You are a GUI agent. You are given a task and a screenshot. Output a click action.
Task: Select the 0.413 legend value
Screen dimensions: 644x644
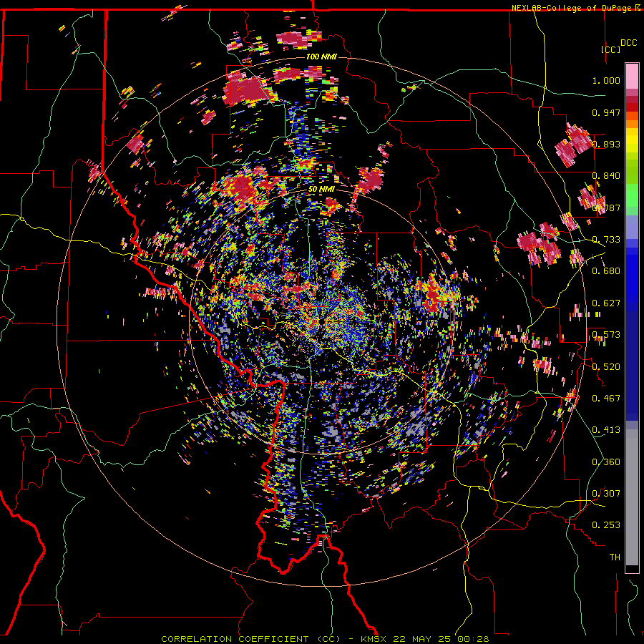click(606, 430)
